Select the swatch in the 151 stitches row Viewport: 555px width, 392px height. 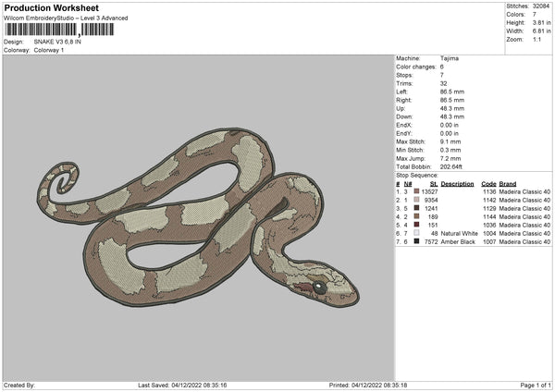pos(416,225)
